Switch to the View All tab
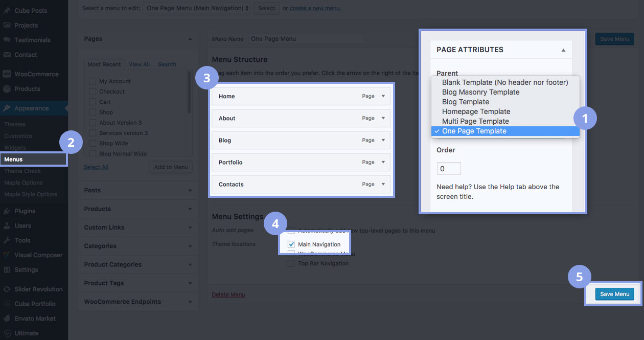 [x=139, y=64]
